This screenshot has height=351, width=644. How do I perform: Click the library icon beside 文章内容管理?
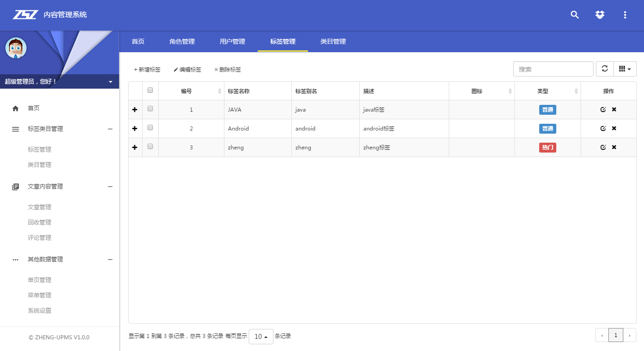[x=15, y=187]
